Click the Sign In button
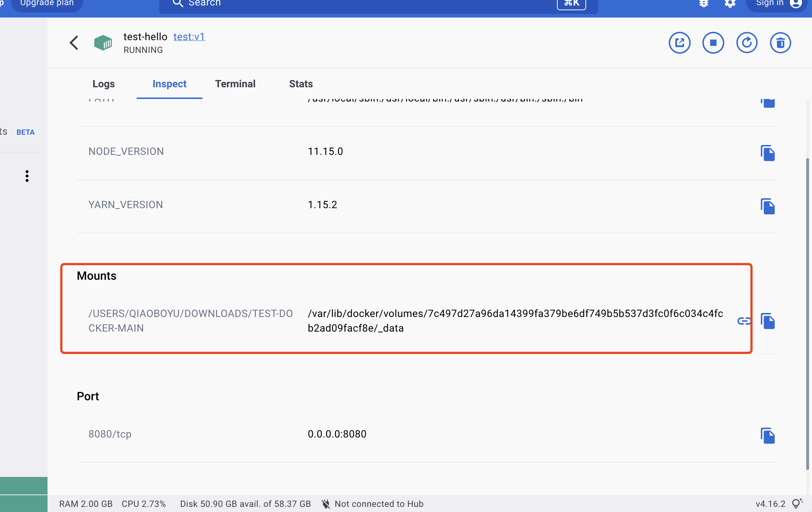 (x=769, y=4)
